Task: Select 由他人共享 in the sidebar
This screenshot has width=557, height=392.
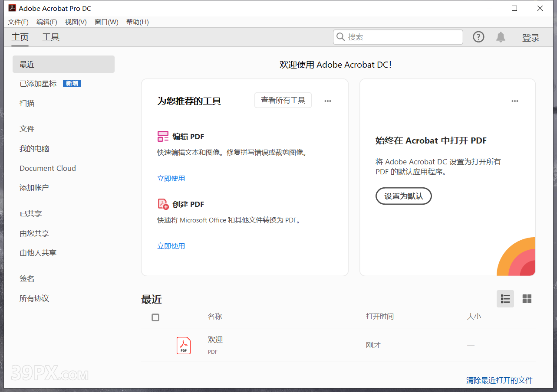Action: [x=38, y=253]
